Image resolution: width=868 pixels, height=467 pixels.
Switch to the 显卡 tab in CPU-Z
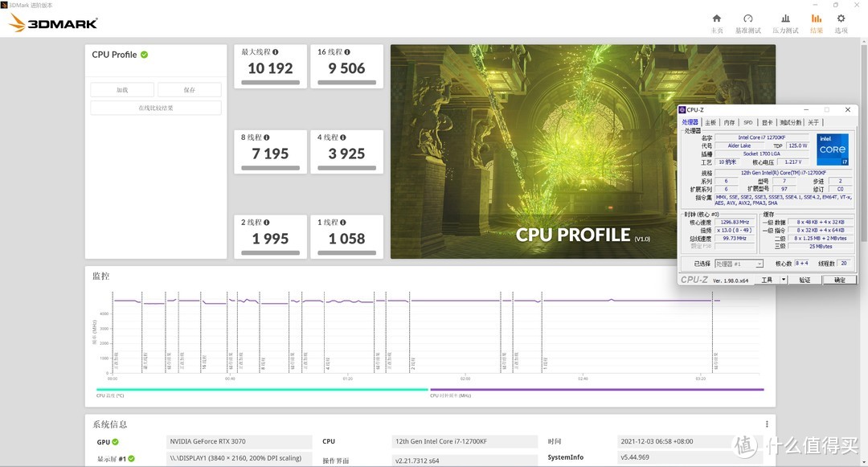pos(767,122)
